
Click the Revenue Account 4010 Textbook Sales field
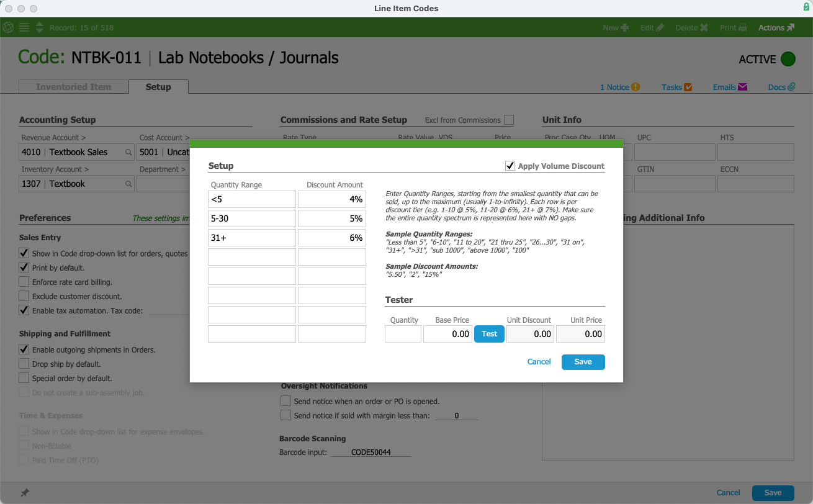tap(76, 152)
